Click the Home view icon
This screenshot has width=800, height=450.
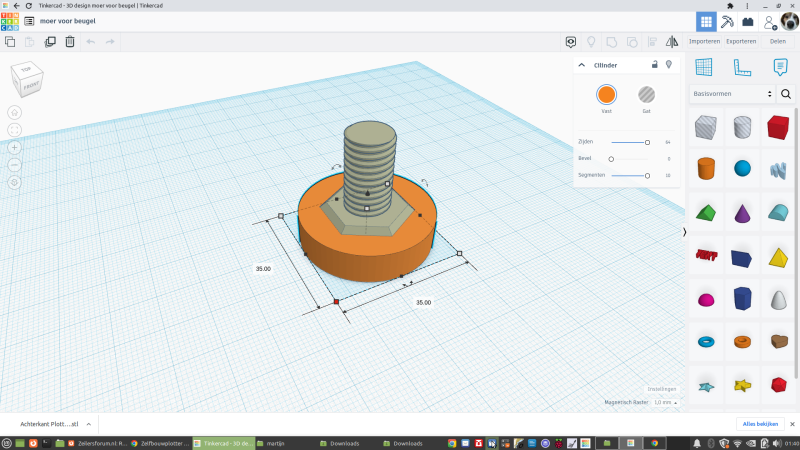tap(15, 112)
